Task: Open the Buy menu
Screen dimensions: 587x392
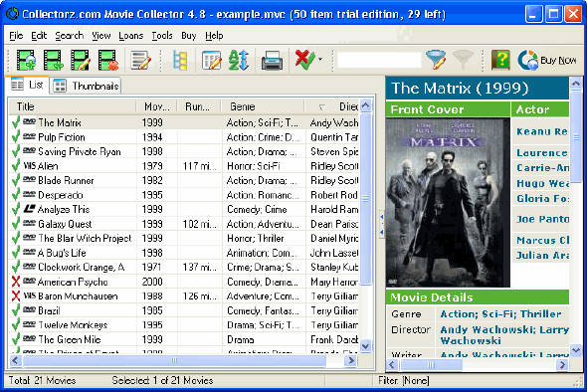Action: click(x=189, y=36)
